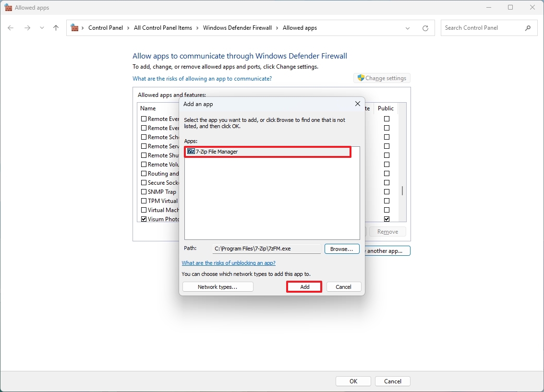Image resolution: width=544 pixels, height=392 pixels.
Task: Open risks of unblocking an app link
Action: coord(229,263)
